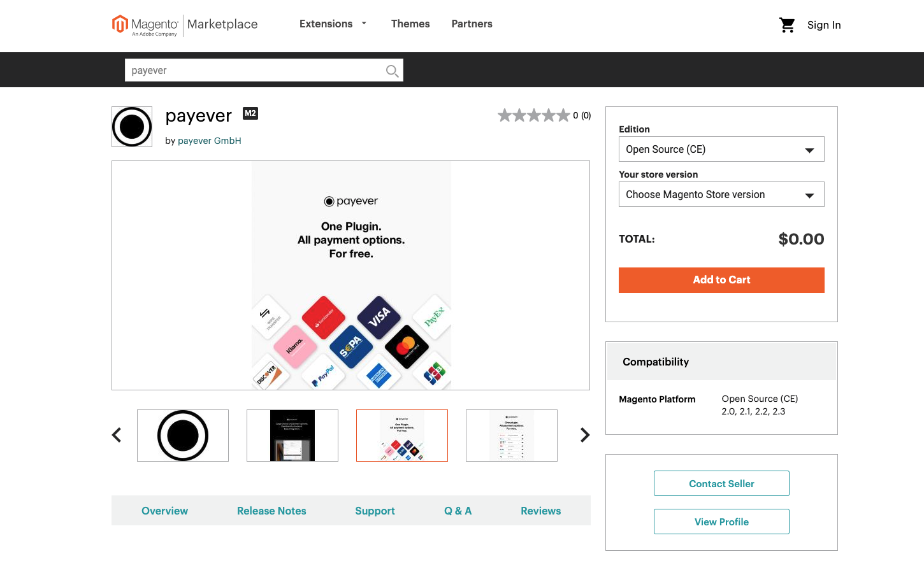This screenshot has width=924, height=561.
Task: Show next gallery thumbnails arrow
Action: [585, 435]
